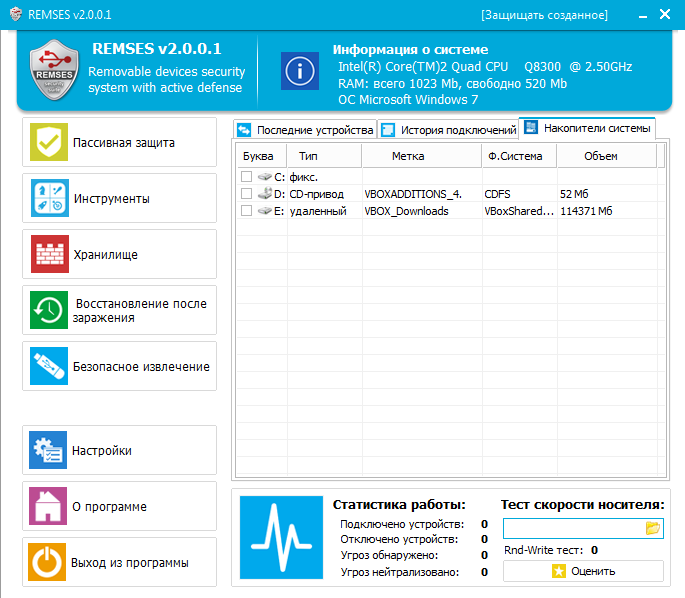Open Восстановление после заражения
This screenshot has width=685, height=598.
tap(119, 310)
